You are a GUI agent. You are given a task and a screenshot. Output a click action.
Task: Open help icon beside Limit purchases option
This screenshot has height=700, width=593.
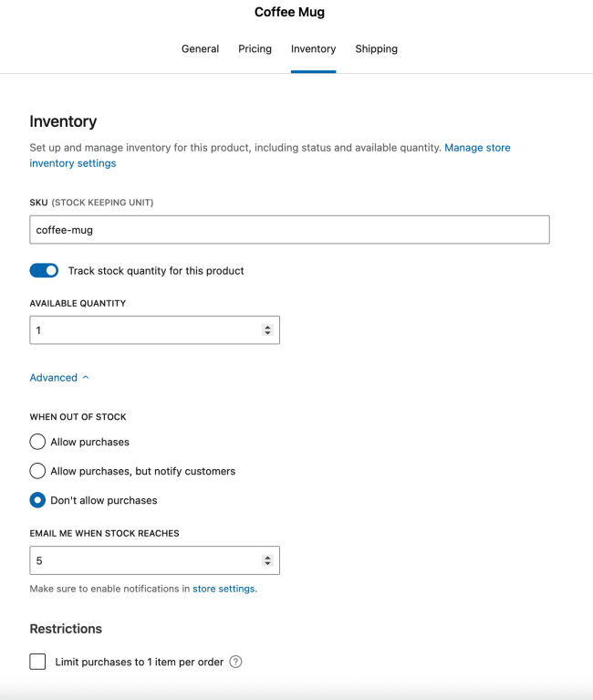(x=235, y=662)
